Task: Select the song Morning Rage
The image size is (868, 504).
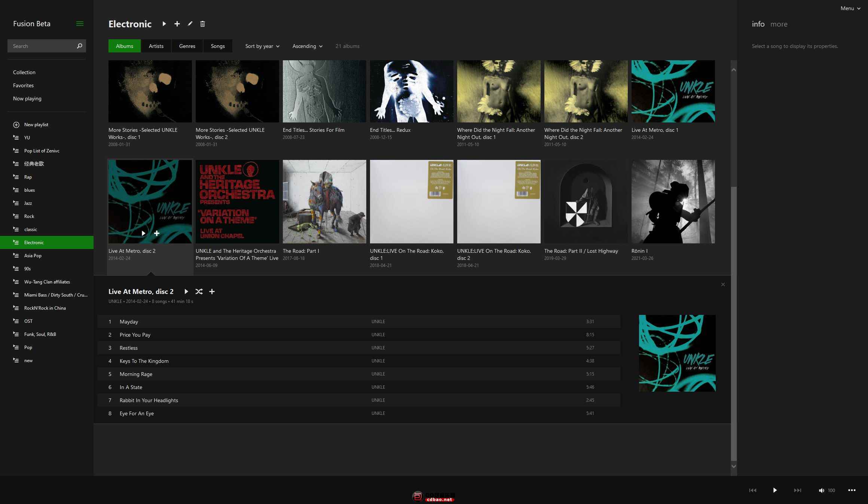Action: 359,374
